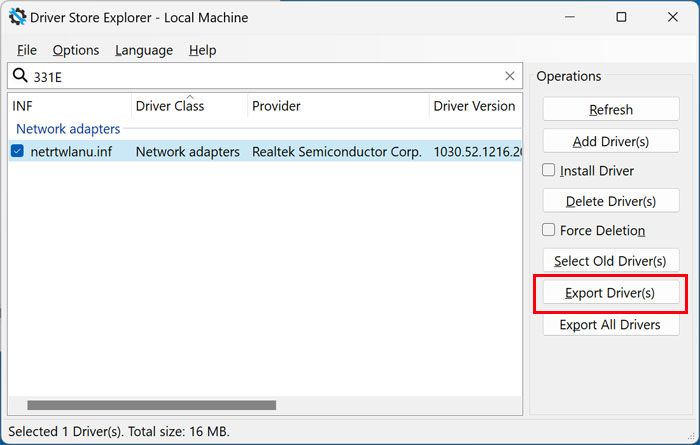Click the search magnifier icon
700x445 pixels.
[20, 76]
